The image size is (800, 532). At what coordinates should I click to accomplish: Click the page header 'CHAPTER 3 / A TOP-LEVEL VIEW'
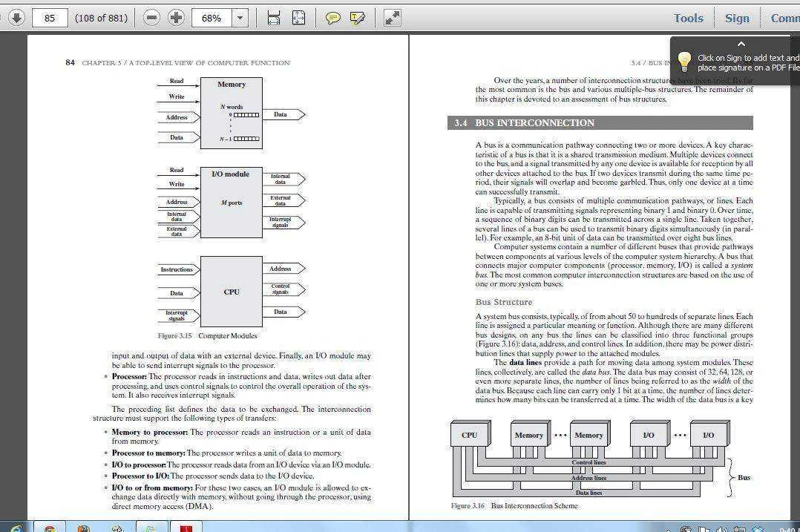tap(186, 63)
